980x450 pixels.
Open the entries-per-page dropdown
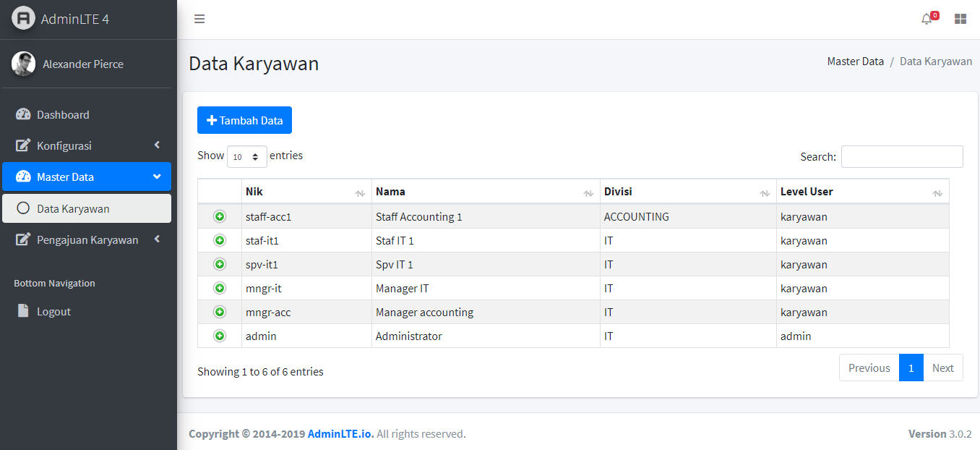click(246, 156)
